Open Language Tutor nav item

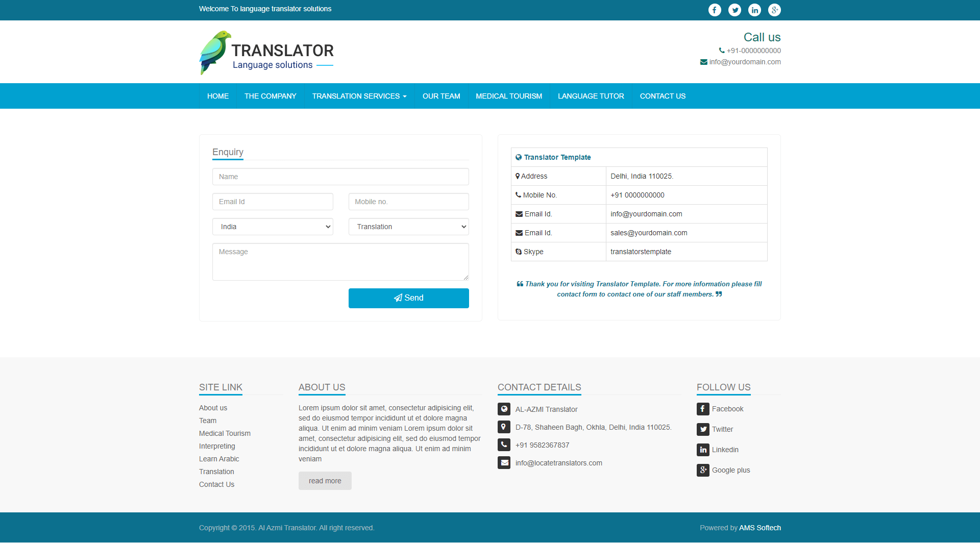coord(591,96)
